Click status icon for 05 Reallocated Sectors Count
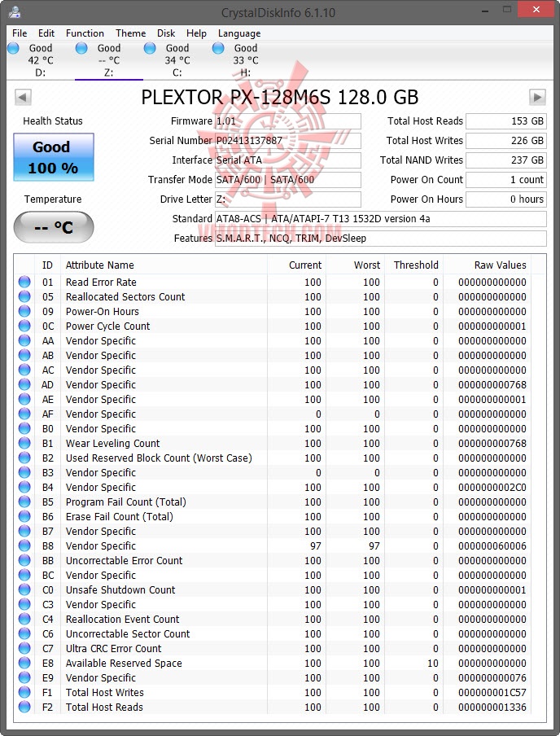Screen dimensions: 560x736 [24, 296]
